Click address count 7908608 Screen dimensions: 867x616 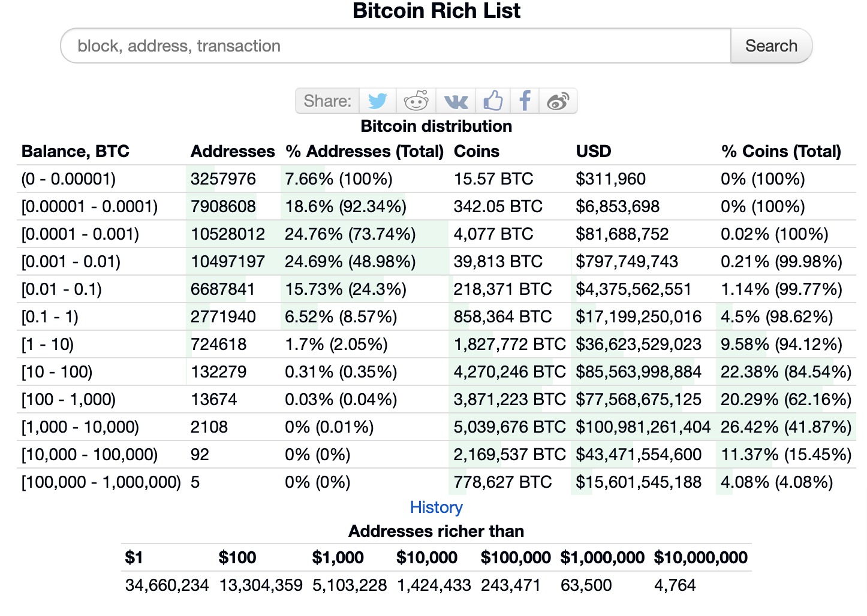coord(223,206)
